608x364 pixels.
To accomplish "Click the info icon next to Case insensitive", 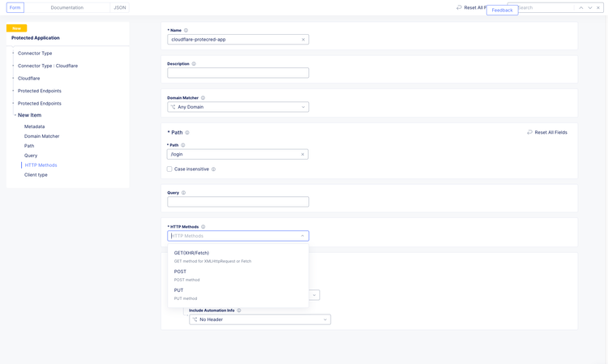I will pos(213,169).
